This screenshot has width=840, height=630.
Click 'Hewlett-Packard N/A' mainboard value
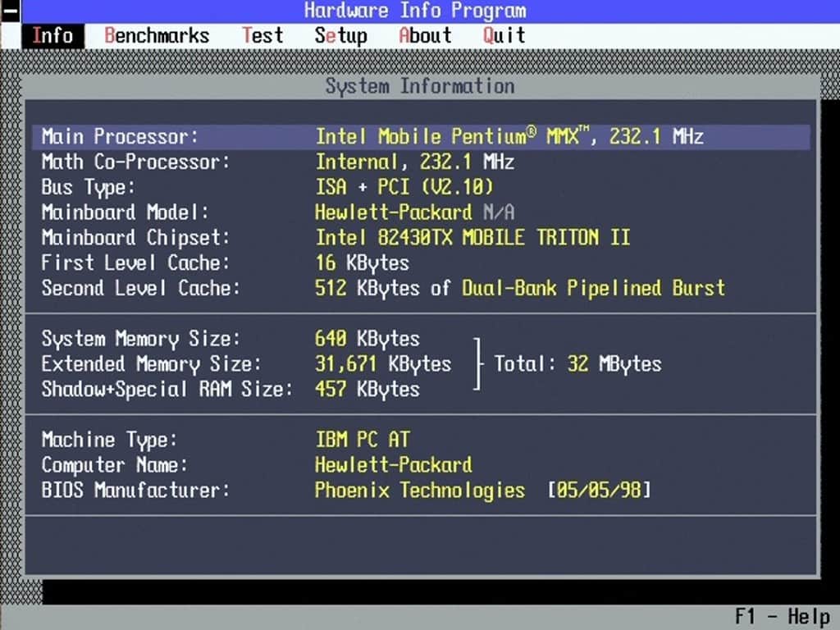[414, 212]
